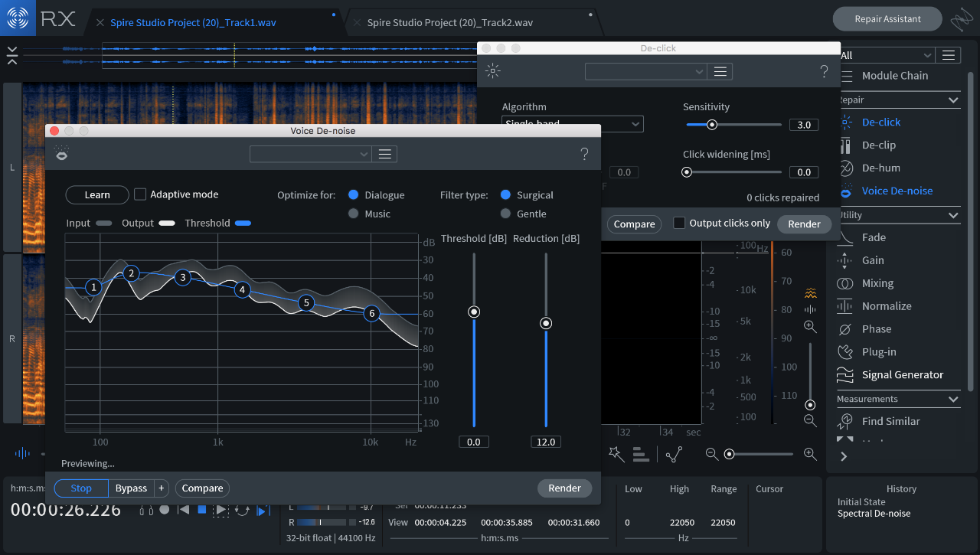This screenshot has width=980, height=555.
Task: Toggle Bypass in Voice De-noise
Action: (x=131, y=488)
